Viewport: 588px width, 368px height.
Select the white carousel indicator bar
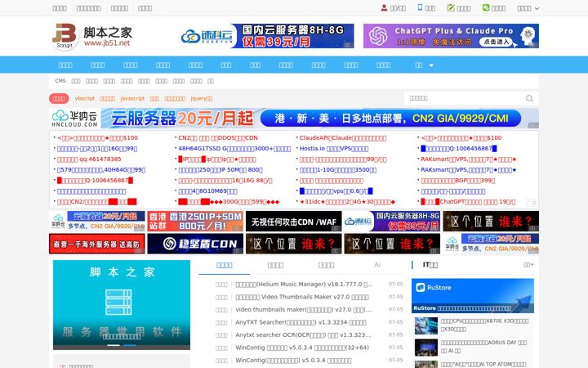coord(114,345)
